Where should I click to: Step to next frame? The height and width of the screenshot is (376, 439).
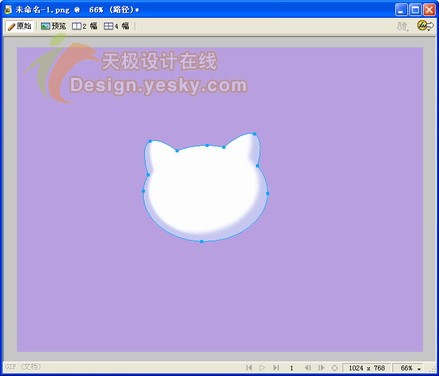point(321,368)
